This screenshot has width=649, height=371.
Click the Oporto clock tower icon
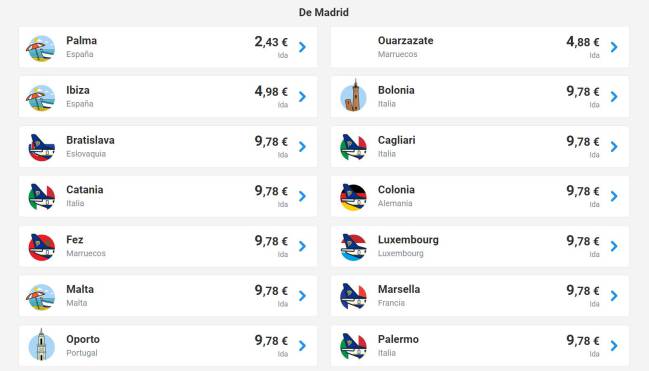[x=41, y=344]
